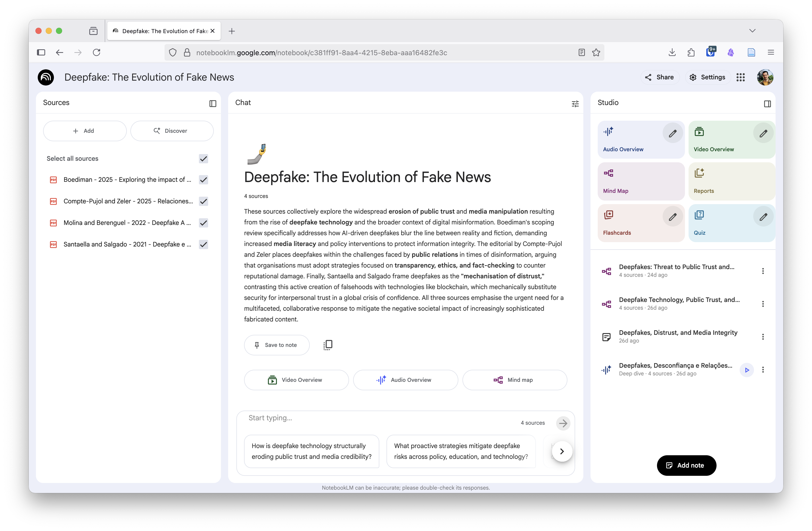The width and height of the screenshot is (812, 531).
Task: Edit Audio Overview customization pencil
Action: pos(672,134)
